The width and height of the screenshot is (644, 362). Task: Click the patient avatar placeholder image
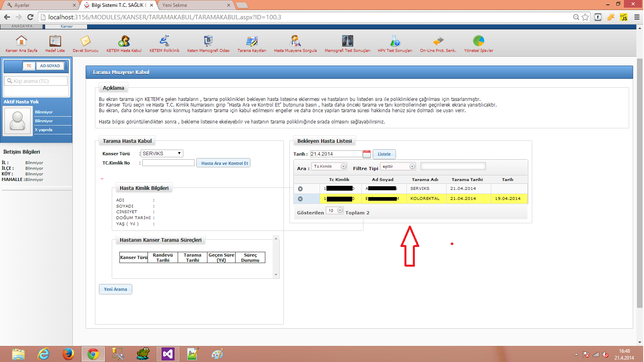pyautogui.click(x=17, y=121)
